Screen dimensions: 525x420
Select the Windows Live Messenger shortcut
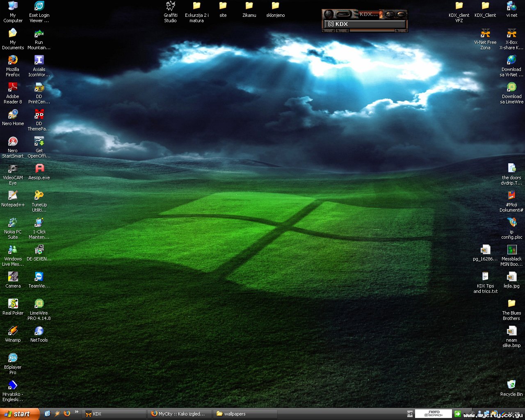click(13, 255)
